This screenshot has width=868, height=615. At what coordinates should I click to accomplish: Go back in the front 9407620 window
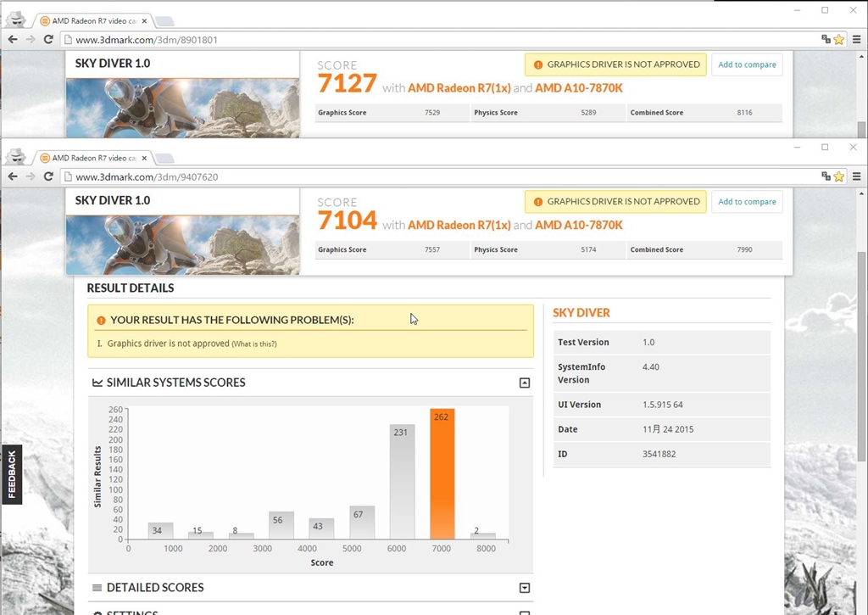tap(13, 176)
